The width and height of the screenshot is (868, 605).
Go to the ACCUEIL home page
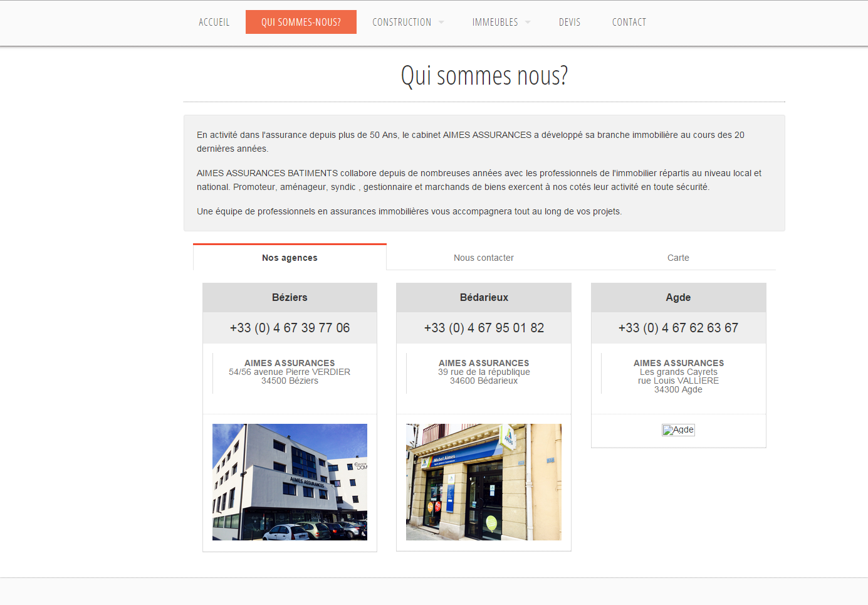coord(214,22)
